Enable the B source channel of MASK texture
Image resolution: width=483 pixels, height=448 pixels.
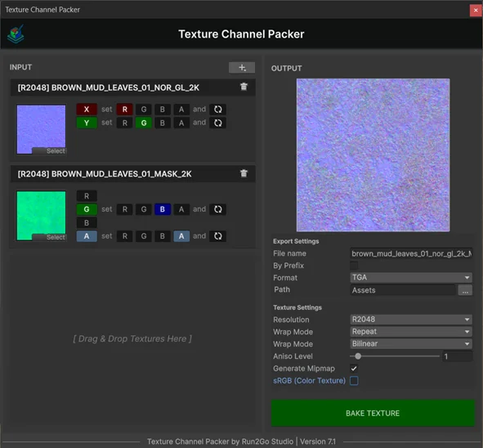(87, 222)
